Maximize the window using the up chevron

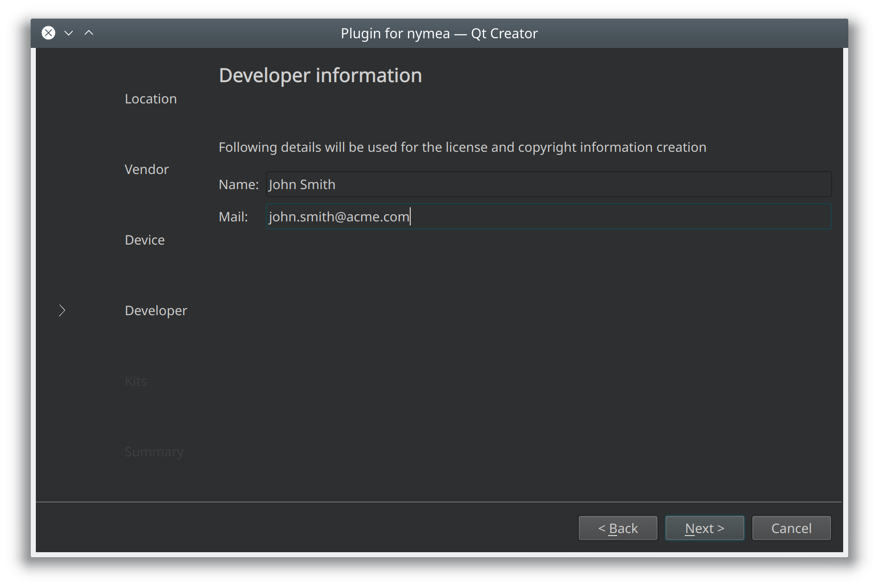89,33
